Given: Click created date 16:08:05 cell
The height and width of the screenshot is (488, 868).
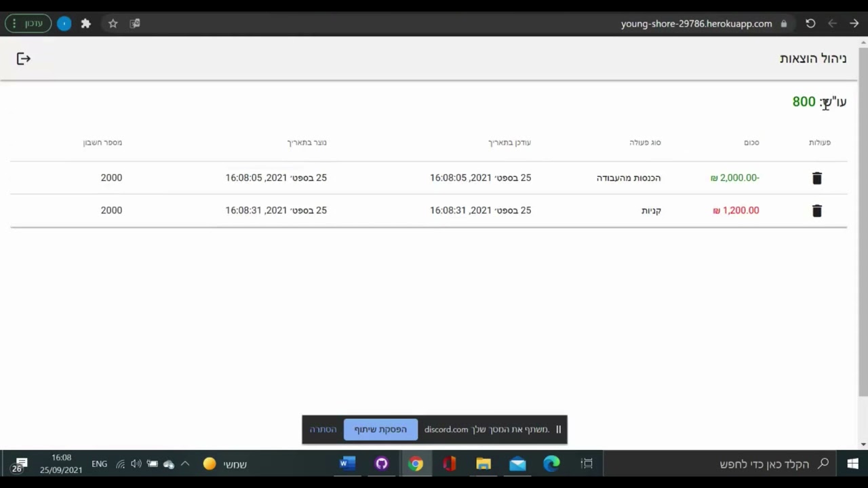Looking at the screenshot, I should (276, 178).
